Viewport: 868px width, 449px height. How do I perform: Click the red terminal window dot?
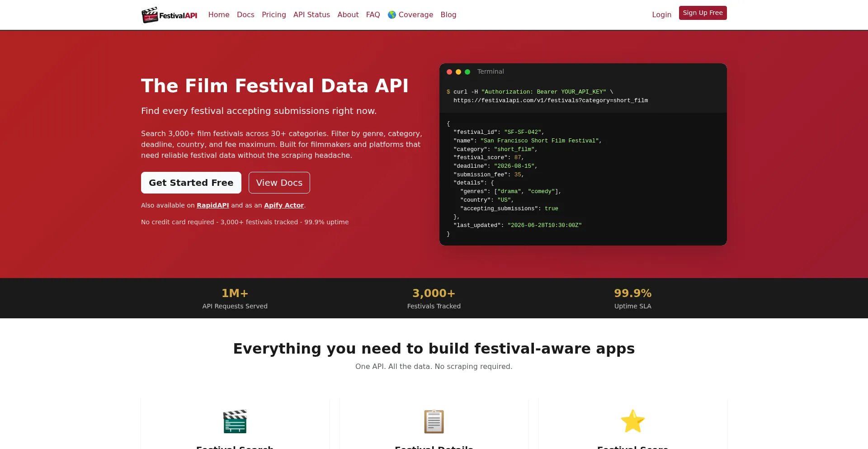click(449, 72)
